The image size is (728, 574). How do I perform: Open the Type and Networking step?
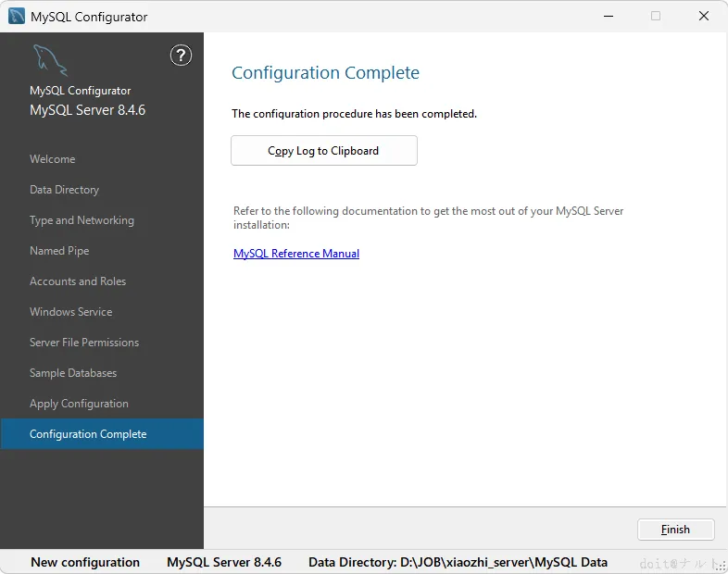pyautogui.click(x=82, y=220)
